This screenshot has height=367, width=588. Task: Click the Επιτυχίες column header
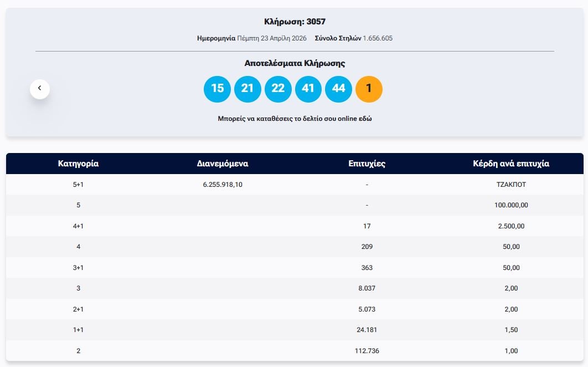coord(367,164)
